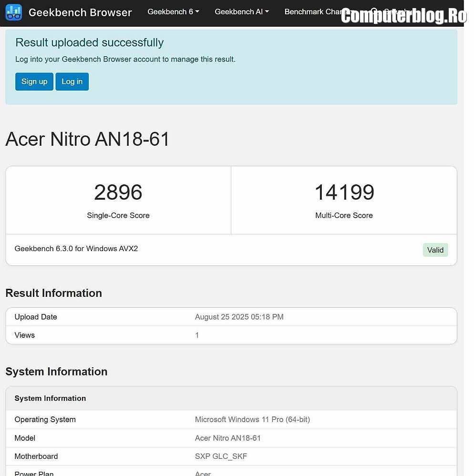474x476 pixels.
Task: Click the Upload Date row label
Action: coord(36,317)
